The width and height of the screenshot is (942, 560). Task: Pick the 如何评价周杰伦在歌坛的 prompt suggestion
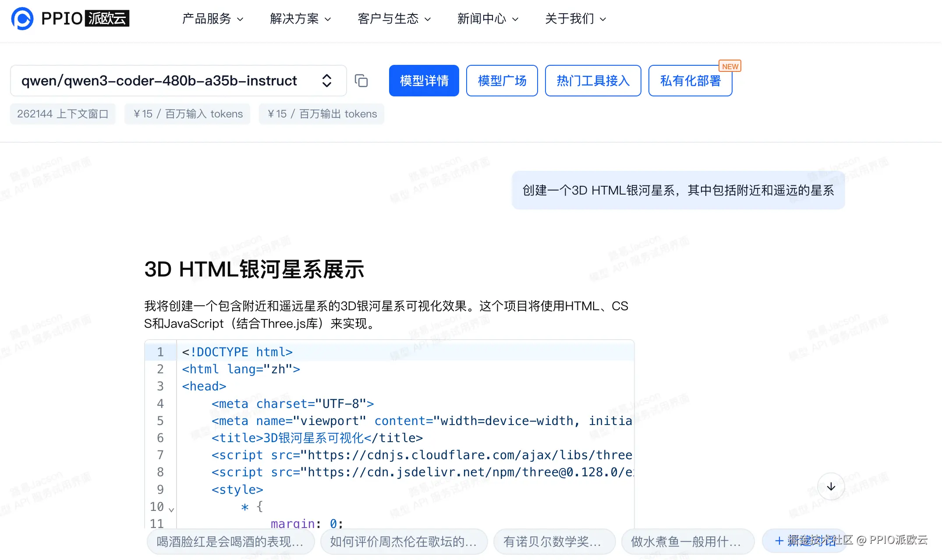[404, 542]
